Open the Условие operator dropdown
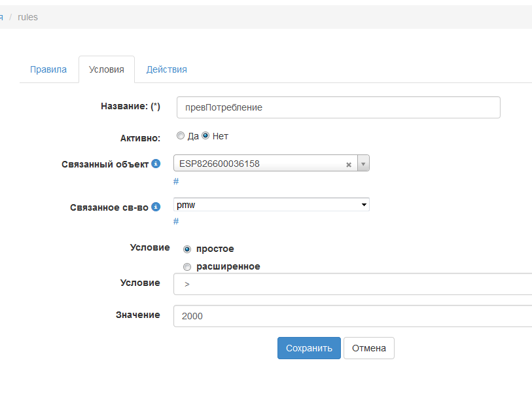 352,285
